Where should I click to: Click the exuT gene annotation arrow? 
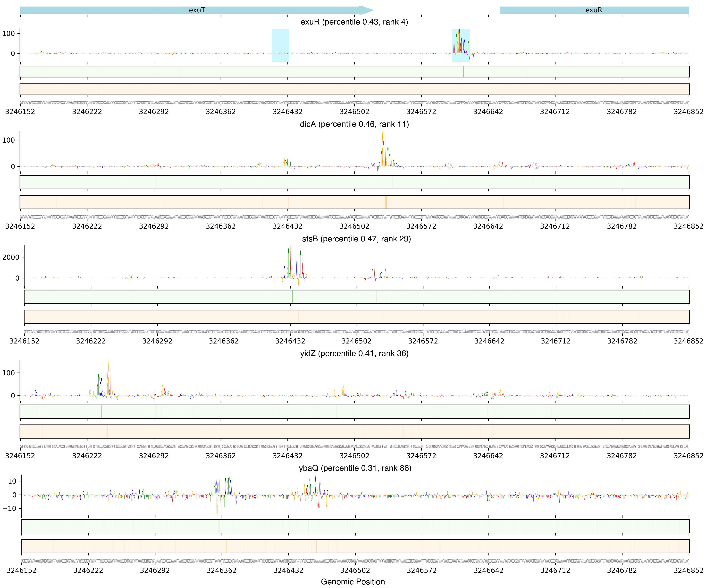coord(197,10)
